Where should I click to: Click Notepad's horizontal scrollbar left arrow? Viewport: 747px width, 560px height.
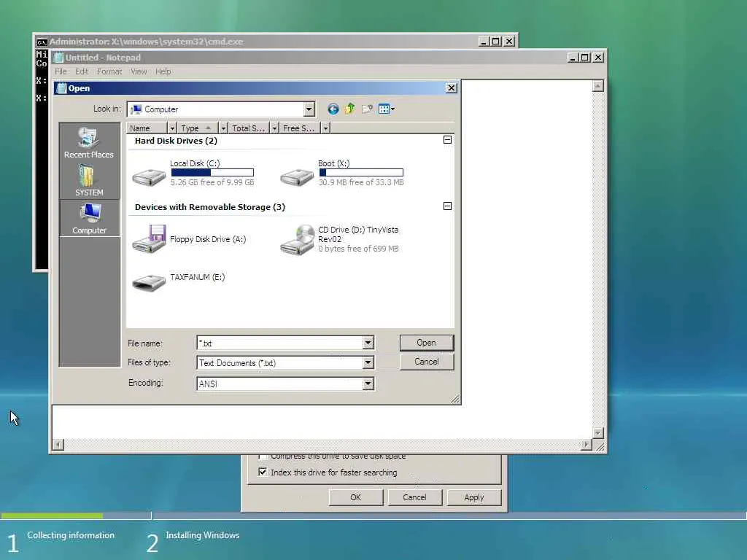point(58,445)
